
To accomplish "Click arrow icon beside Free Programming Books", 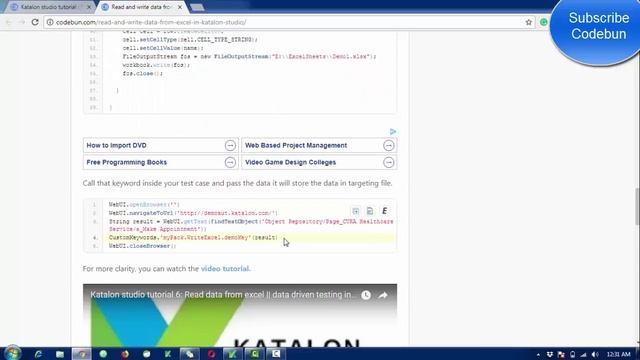I will [x=230, y=162].
